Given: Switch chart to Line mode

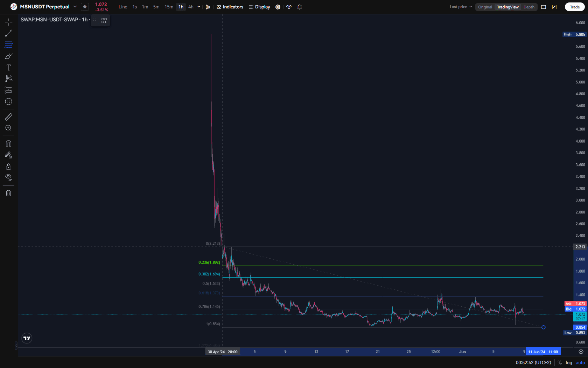Looking at the screenshot, I should 123,7.
